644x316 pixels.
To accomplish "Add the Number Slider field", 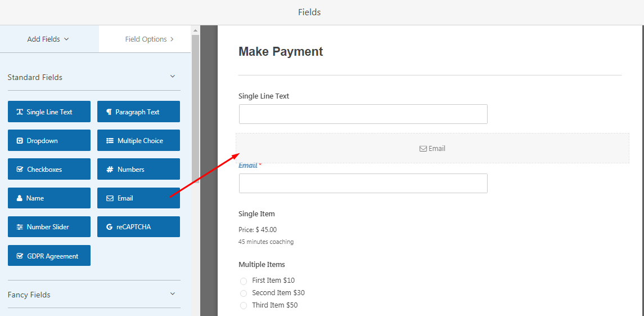I will [x=49, y=227].
